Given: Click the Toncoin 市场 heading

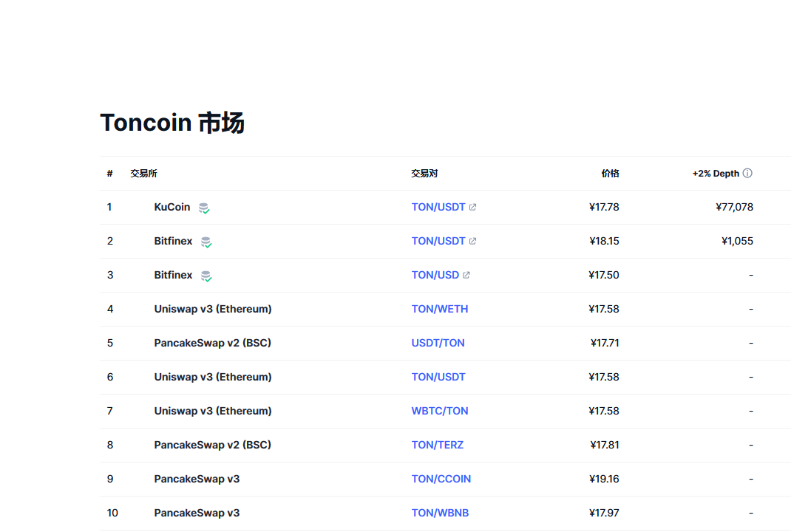Looking at the screenshot, I should pyautogui.click(x=172, y=123).
